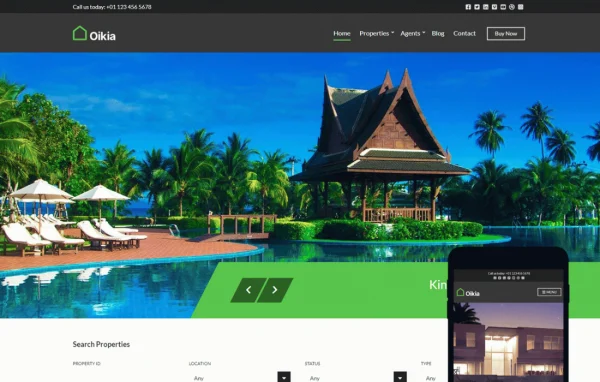Click the 'Search Properties' heading
The height and width of the screenshot is (382, 600).
101,344
